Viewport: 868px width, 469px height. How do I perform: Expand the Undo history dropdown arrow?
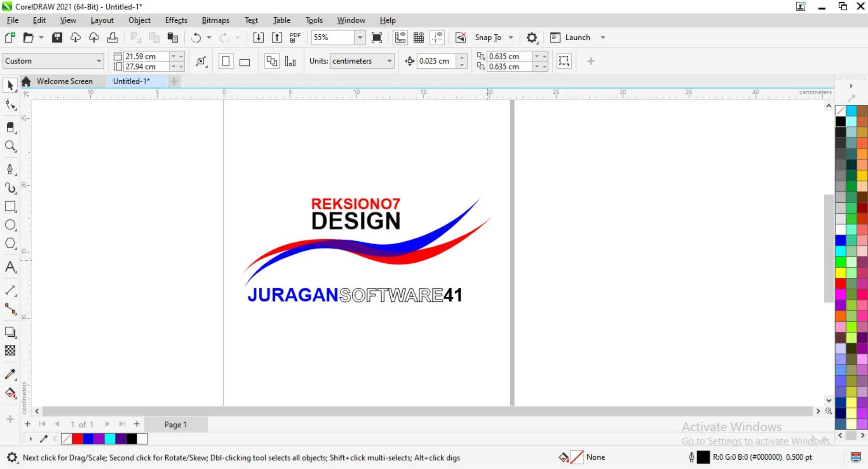point(209,37)
